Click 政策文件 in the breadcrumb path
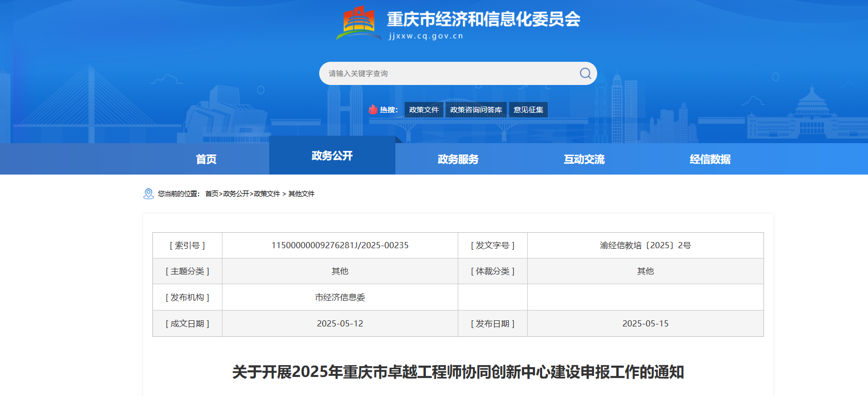Viewport: 868px width, 396px height. 267,194
